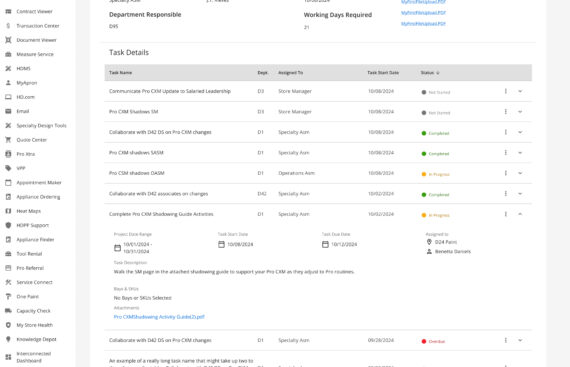Collapse Complete Pro CXM Shadowing Guide row
Image resolution: width=570 pixels, height=367 pixels.
[x=520, y=214]
